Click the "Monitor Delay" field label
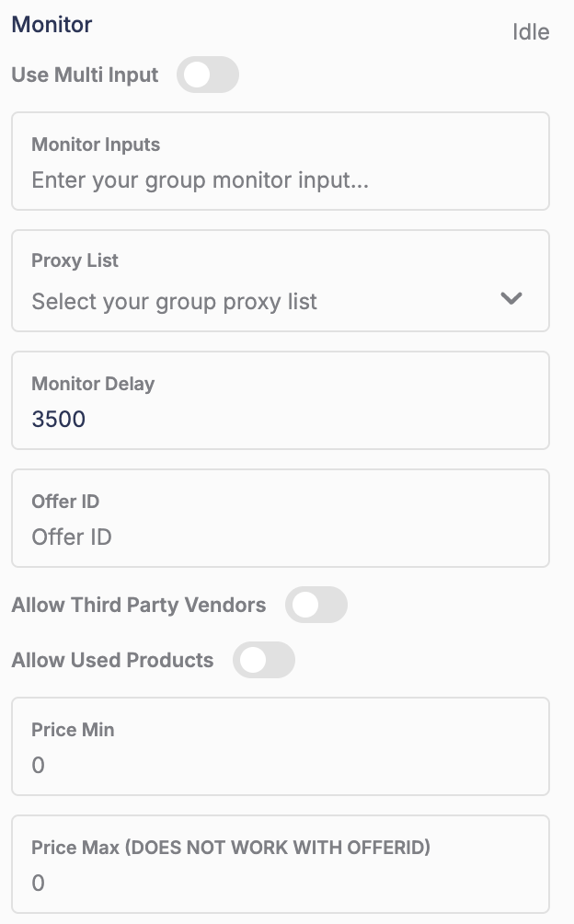 pos(93,384)
